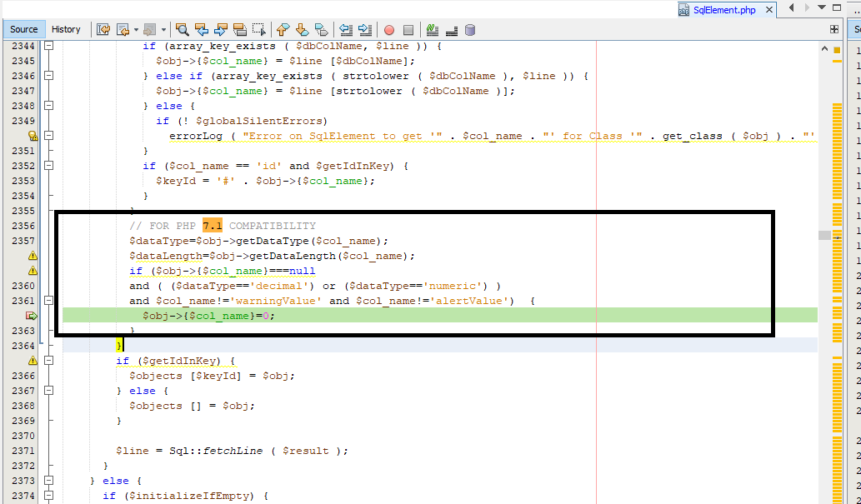
Task: Click the database cylinder icon in the toolbar
Action: (x=470, y=30)
